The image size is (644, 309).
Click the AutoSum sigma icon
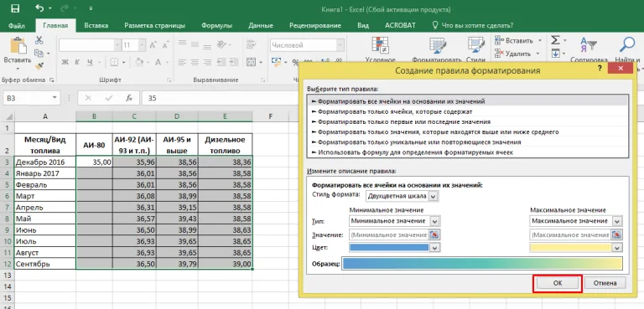point(555,40)
